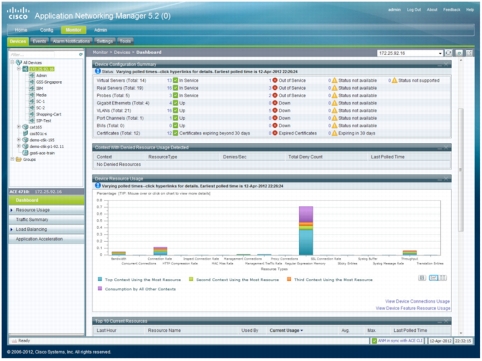Viewport: 482px width, 361px height.
Task: Select the SC-1 context in tree
Action: point(40,101)
